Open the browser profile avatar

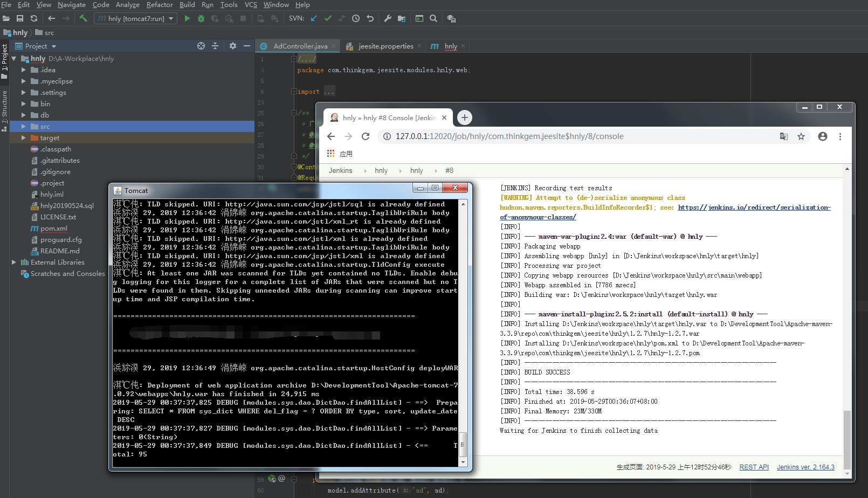coord(823,136)
